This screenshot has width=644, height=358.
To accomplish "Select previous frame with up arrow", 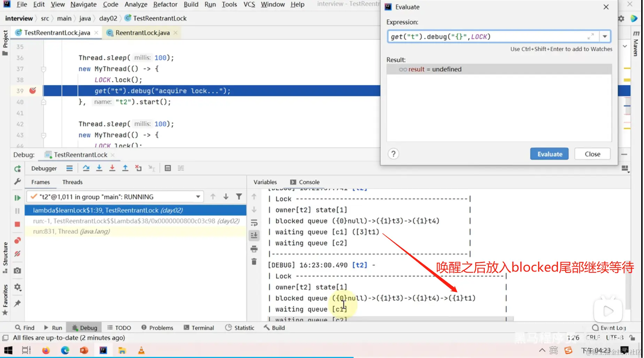I will [213, 197].
